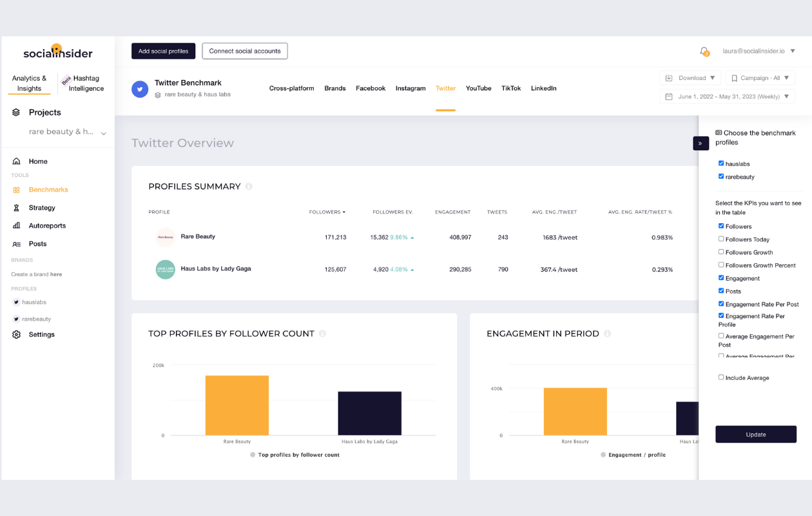Enable the Followers Growth Percent checkbox
The width and height of the screenshot is (812, 516).
721,264
